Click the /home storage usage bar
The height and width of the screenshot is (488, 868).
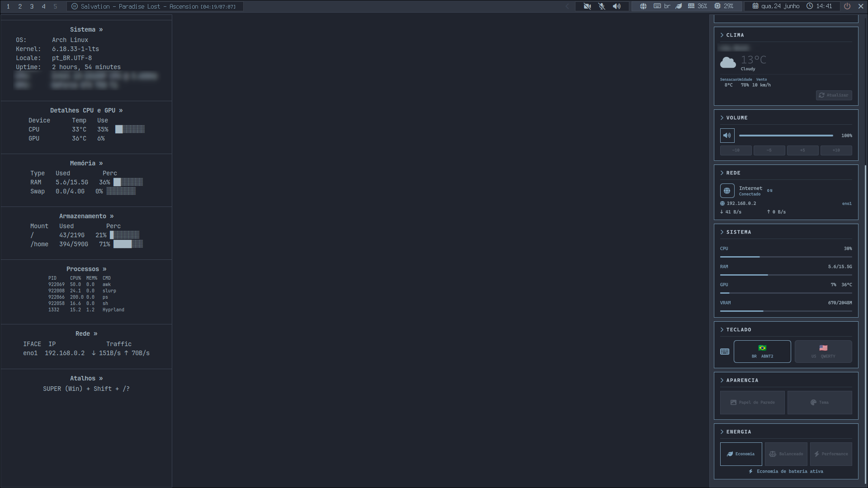point(128,244)
